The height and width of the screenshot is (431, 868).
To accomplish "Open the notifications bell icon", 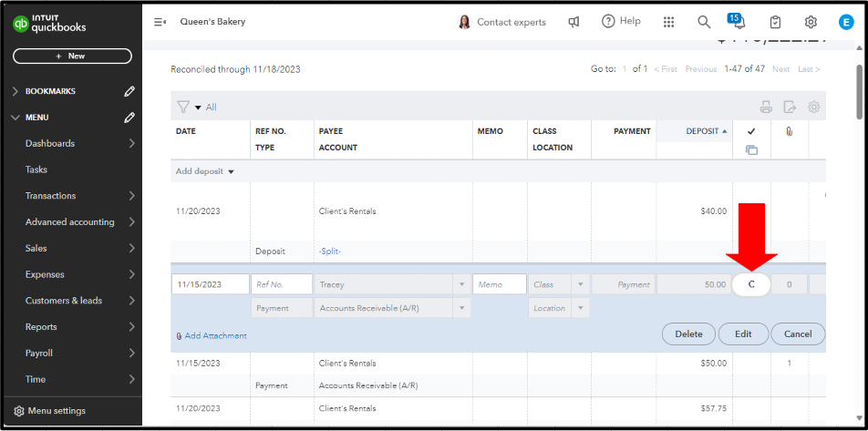I will tap(739, 23).
